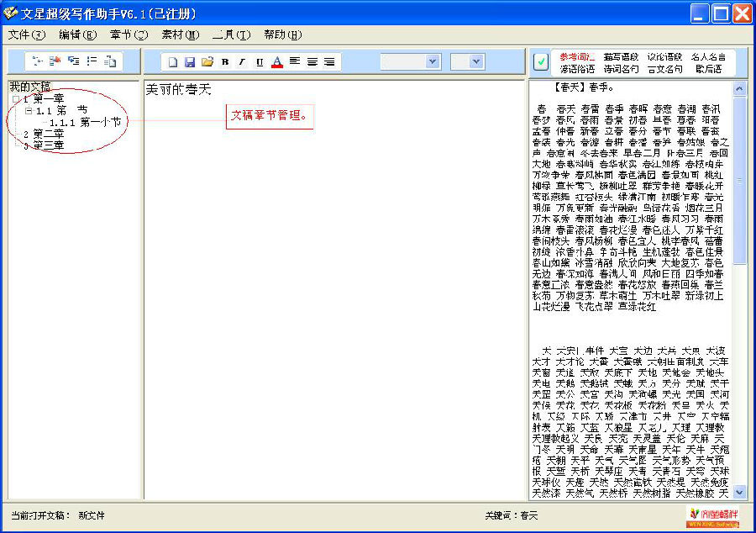Image resolution: width=756 pixels, height=533 pixels.
Task: Click the save document icon
Action: 190,61
